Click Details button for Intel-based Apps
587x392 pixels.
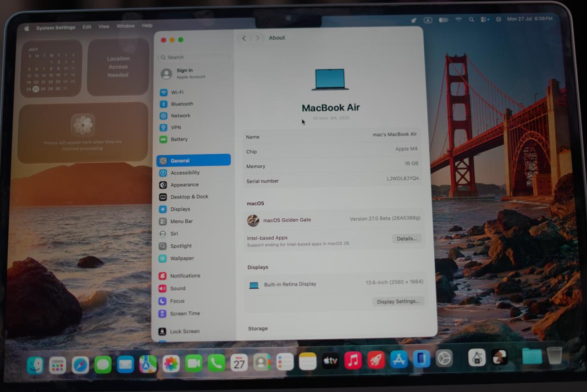pyautogui.click(x=406, y=238)
